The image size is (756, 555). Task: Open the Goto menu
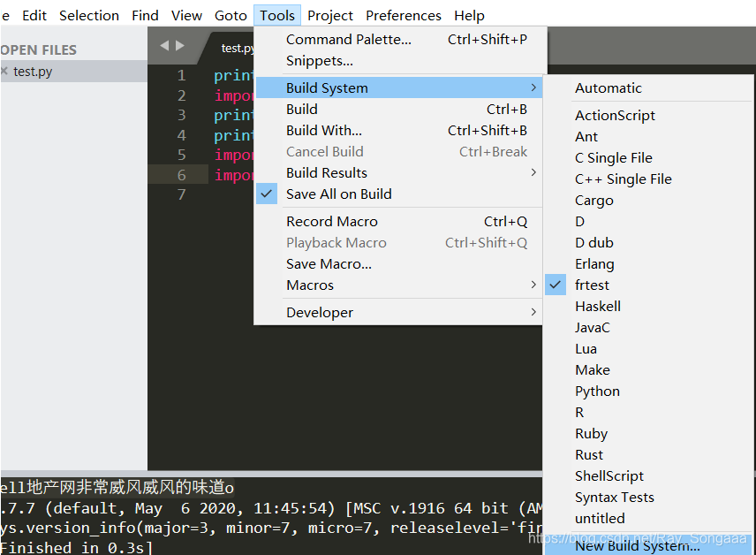click(x=231, y=15)
